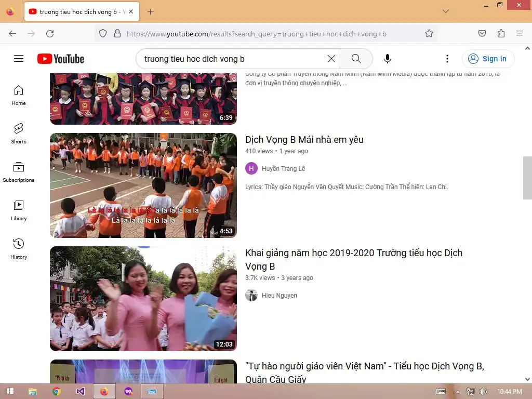532x399 pixels.
Task: Go to Home in the sidebar
Action: point(19,96)
